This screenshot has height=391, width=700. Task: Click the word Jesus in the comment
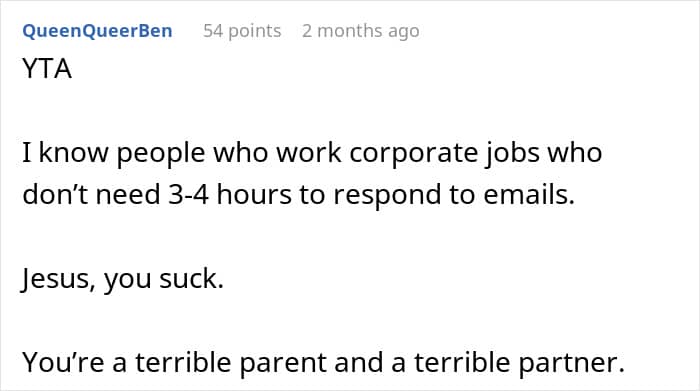point(58,279)
